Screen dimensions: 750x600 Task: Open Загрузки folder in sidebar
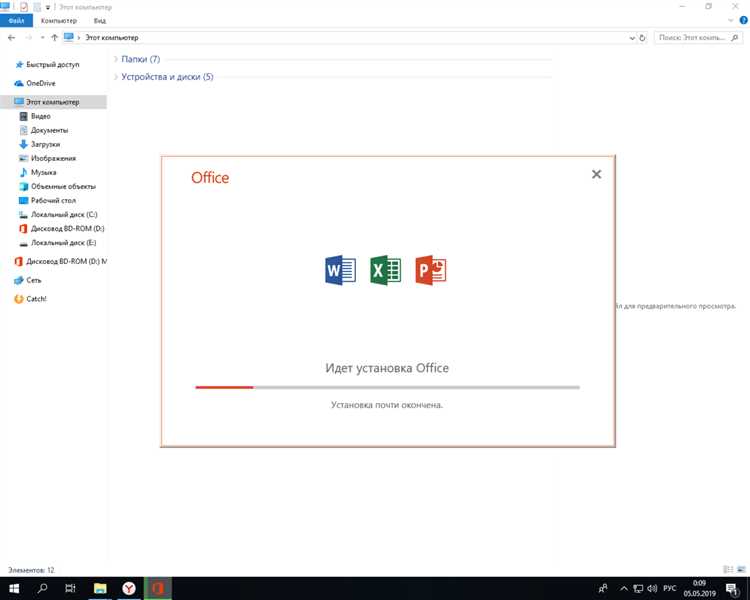coord(45,144)
